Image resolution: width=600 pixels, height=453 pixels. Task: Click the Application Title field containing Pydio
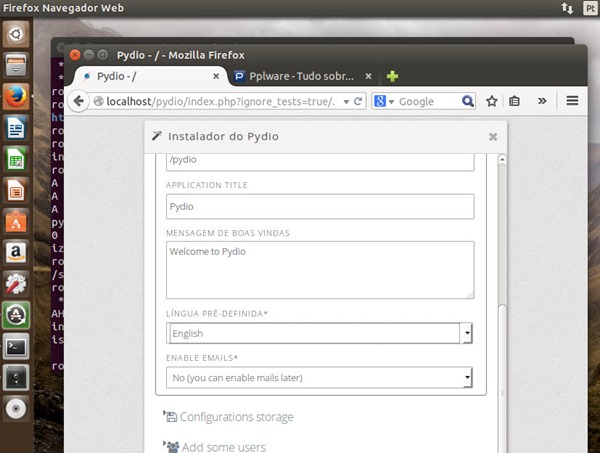tap(320, 207)
